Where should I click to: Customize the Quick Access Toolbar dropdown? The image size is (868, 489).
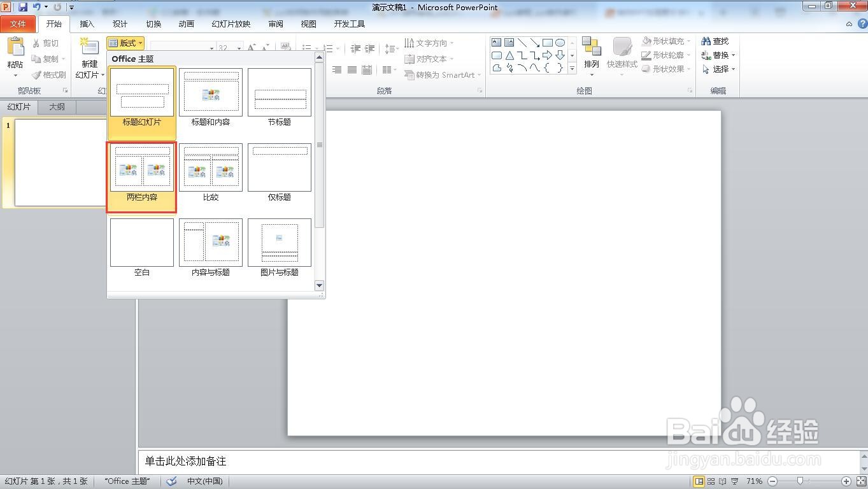pos(71,8)
